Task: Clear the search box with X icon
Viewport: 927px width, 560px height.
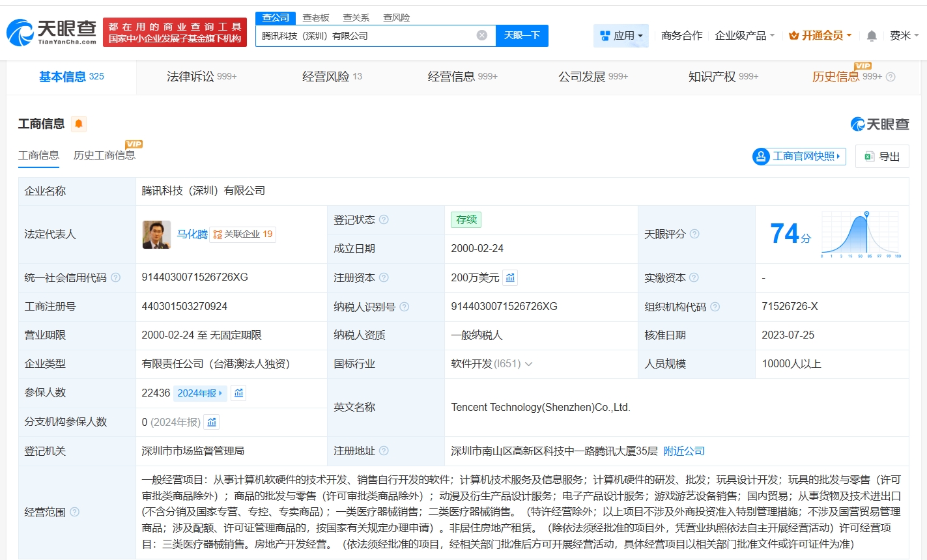Action: click(482, 35)
